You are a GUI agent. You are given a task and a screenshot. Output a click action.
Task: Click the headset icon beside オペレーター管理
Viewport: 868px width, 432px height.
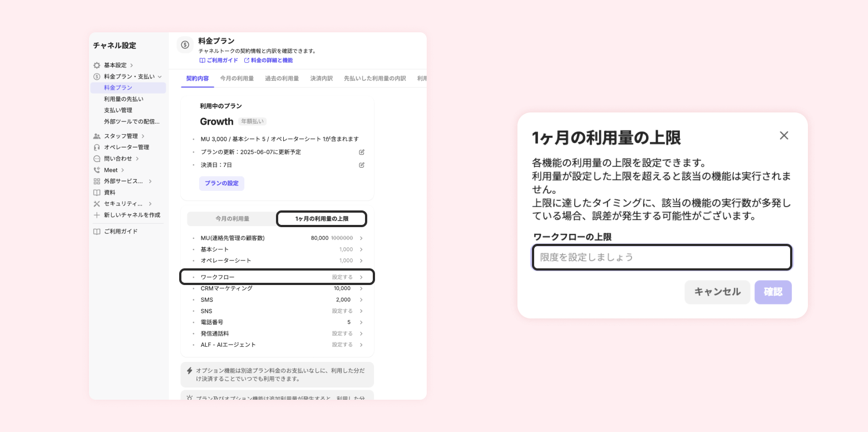pos(97,147)
